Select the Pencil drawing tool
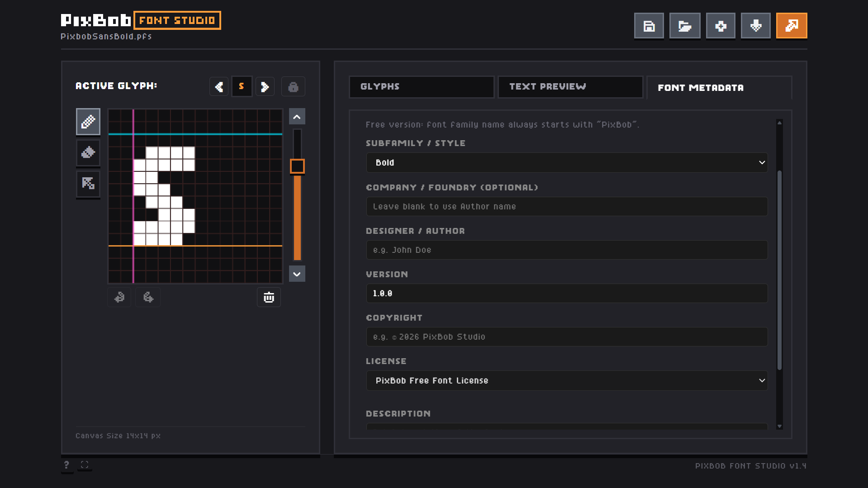The width and height of the screenshot is (868, 488). click(88, 122)
